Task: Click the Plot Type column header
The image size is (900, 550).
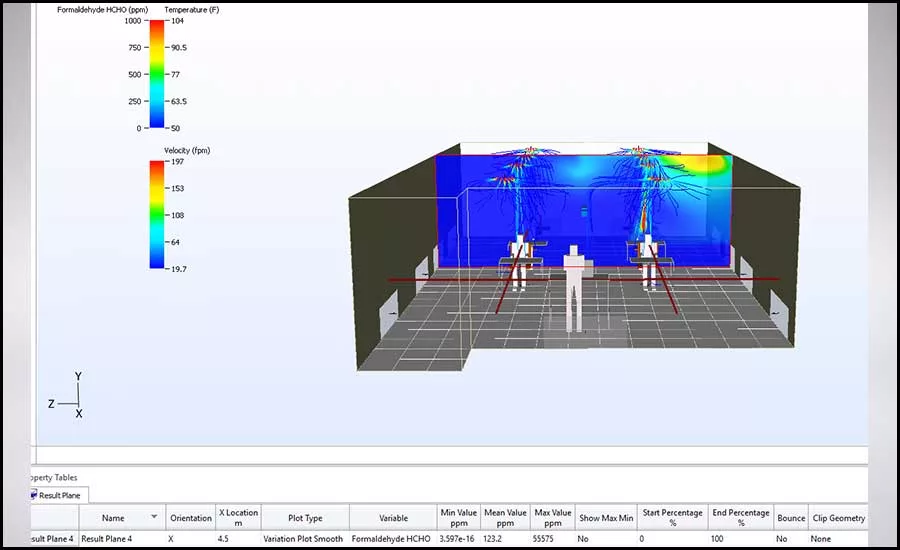Action: (x=305, y=517)
